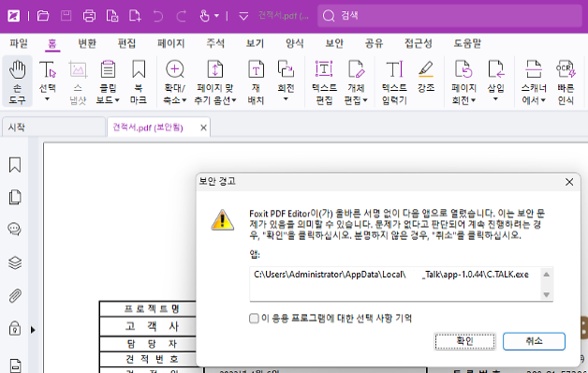This screenshot has height=373, width=588.
Task: Click the 스냅샷 snapshot tool
Action: [78, 82]
